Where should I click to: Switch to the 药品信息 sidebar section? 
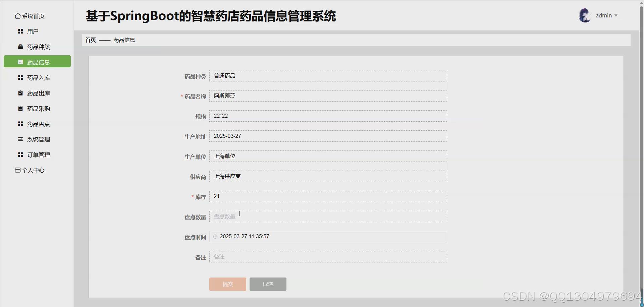pyautogui.click(x=37, y=62)
